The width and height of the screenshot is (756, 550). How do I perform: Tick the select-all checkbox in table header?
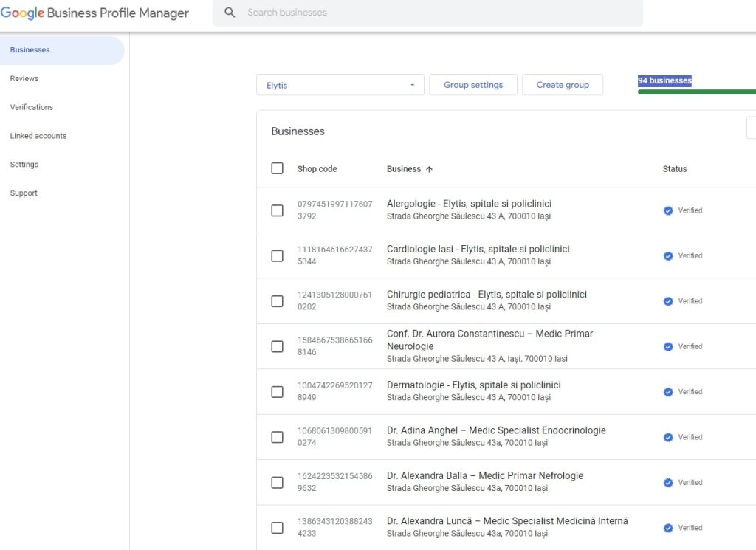point(277,168)
